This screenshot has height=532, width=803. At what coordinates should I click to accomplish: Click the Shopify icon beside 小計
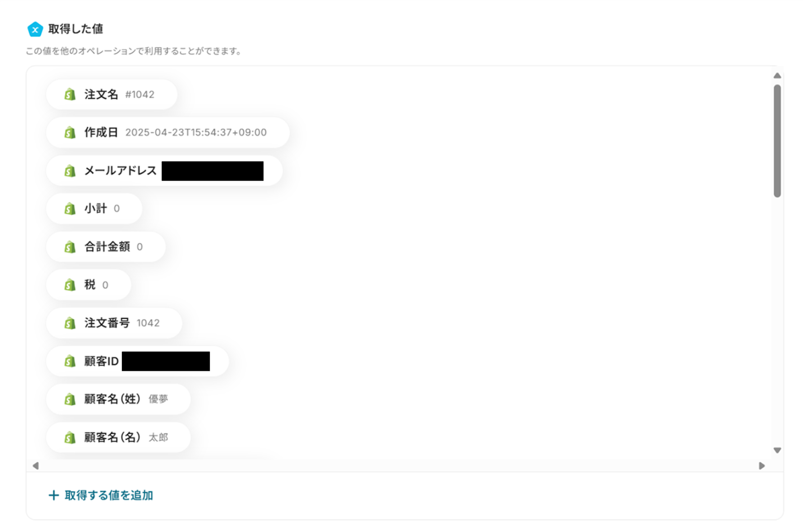click(x=70, y=209)
